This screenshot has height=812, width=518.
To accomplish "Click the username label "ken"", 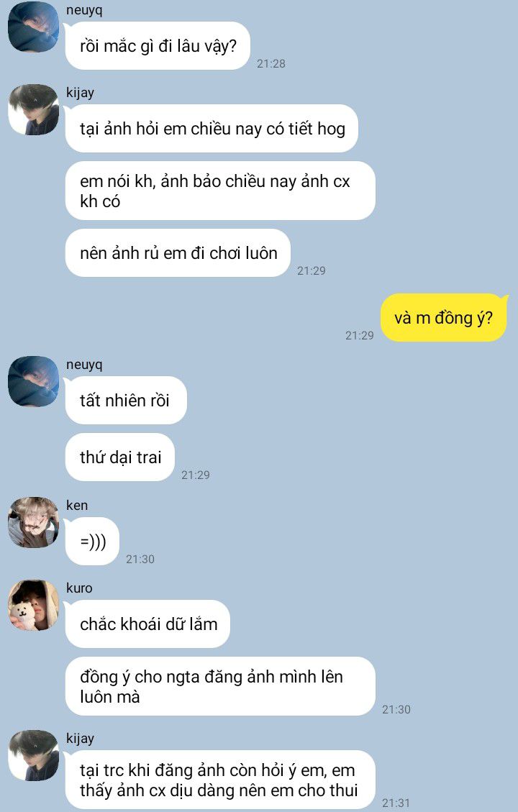I will pos(77,506).
